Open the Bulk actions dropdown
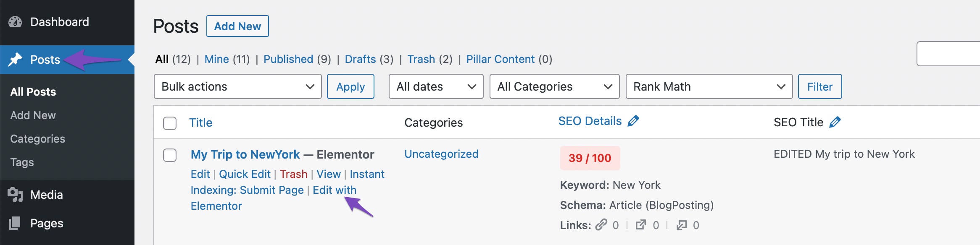The image size is (980, 245). (237, 87)
